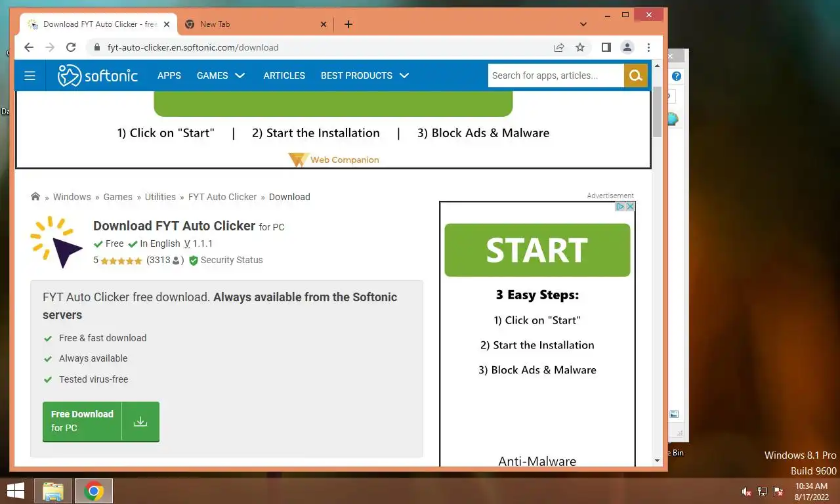This screenshot has width=840, height=504.
Task: Click the browser Forward arrow
Action: click(x=50, y=47)
